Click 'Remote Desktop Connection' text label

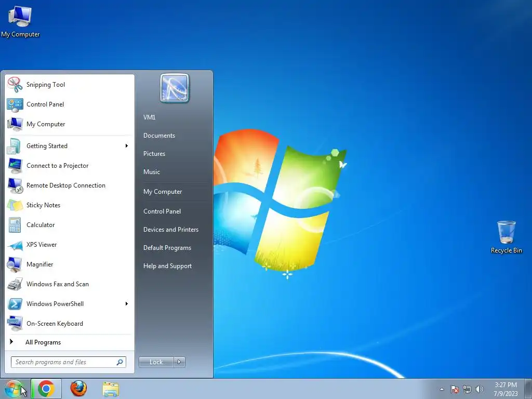[x=66, y=185]
